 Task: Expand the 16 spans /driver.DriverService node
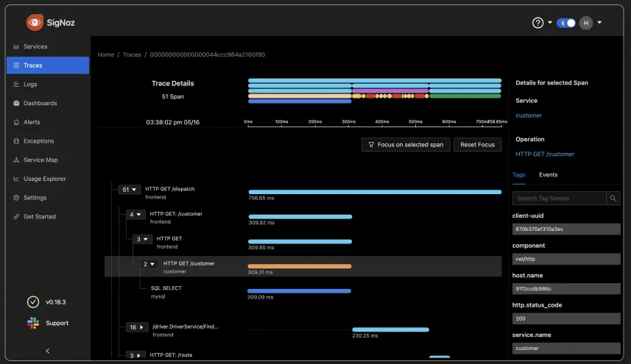pyautogui.click(x=136, y=327)
